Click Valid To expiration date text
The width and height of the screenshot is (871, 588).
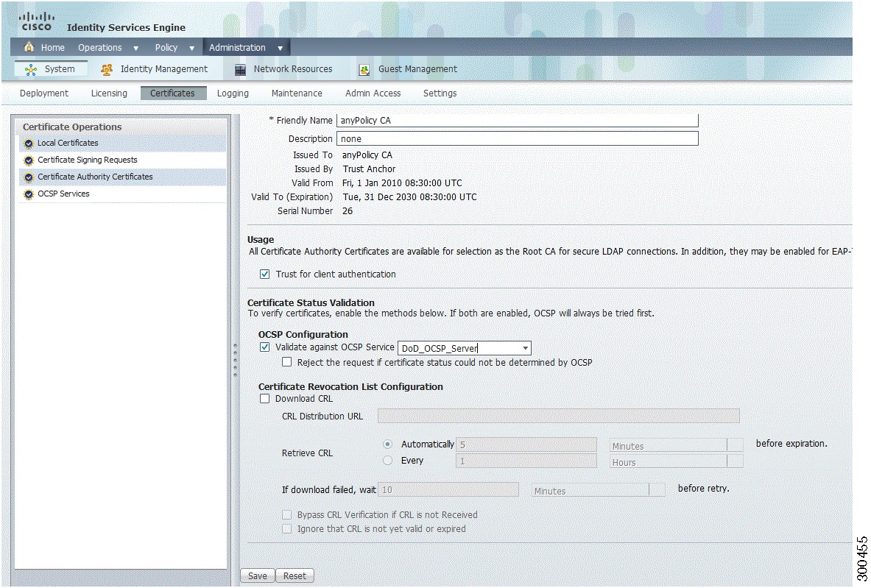click(x=409, y=197)
